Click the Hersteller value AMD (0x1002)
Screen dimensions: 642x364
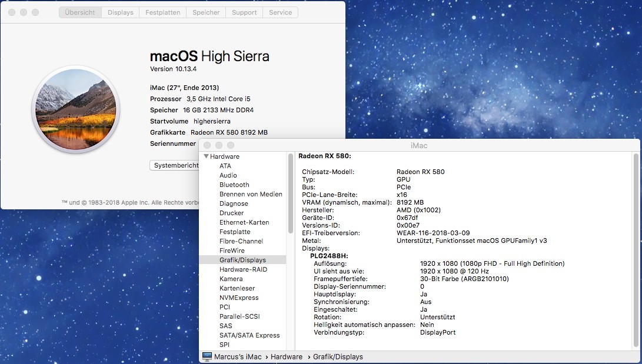click(418, 210)
